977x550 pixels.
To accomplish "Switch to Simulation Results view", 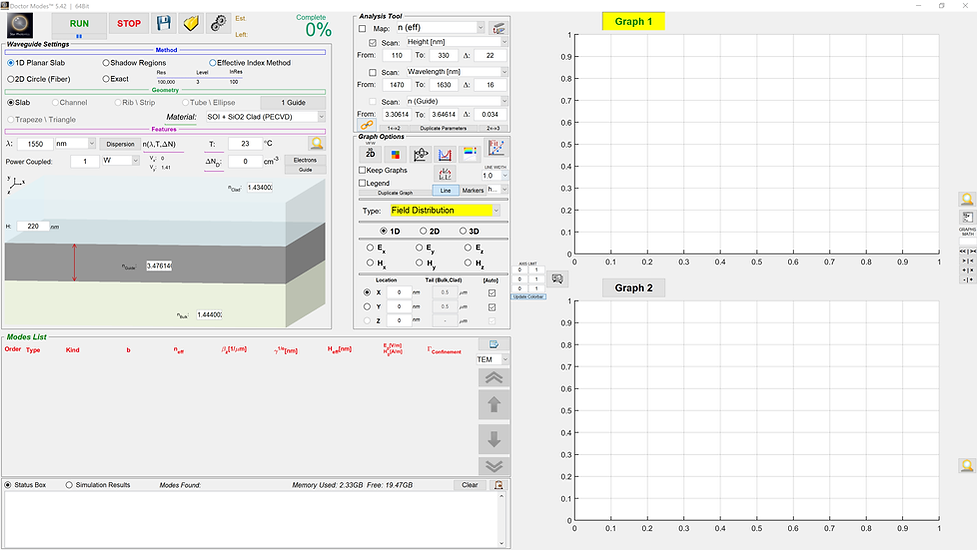I will [69, 485].
